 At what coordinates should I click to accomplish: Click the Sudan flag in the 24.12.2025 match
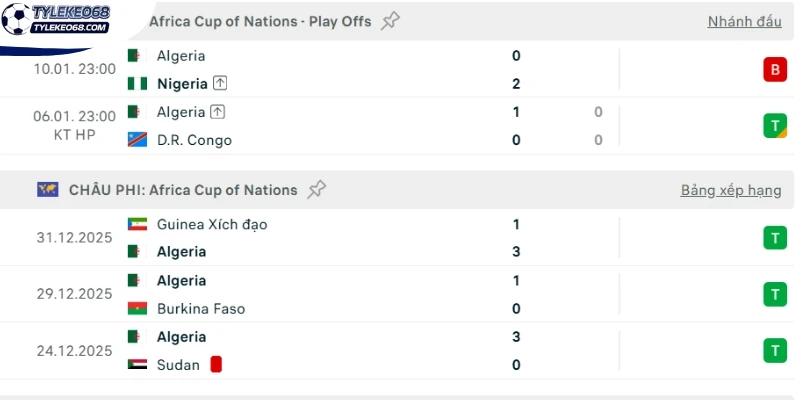click(x=137, y=364)
